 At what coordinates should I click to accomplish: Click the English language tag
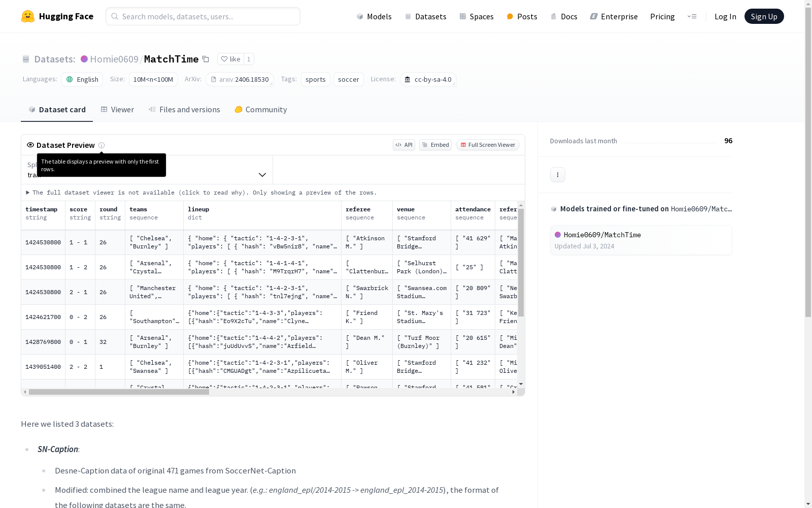tap(82, 79)
